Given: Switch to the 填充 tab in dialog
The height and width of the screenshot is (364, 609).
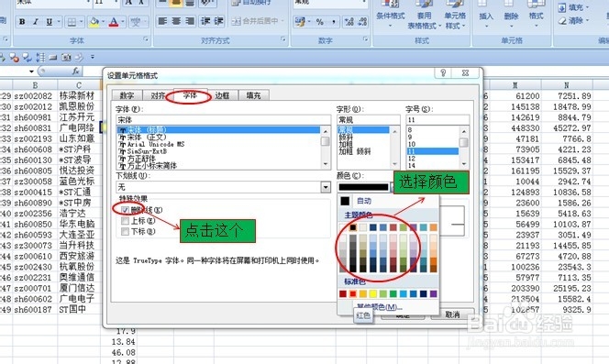Looking at the screenshot, I should click(x=254, y=95).
